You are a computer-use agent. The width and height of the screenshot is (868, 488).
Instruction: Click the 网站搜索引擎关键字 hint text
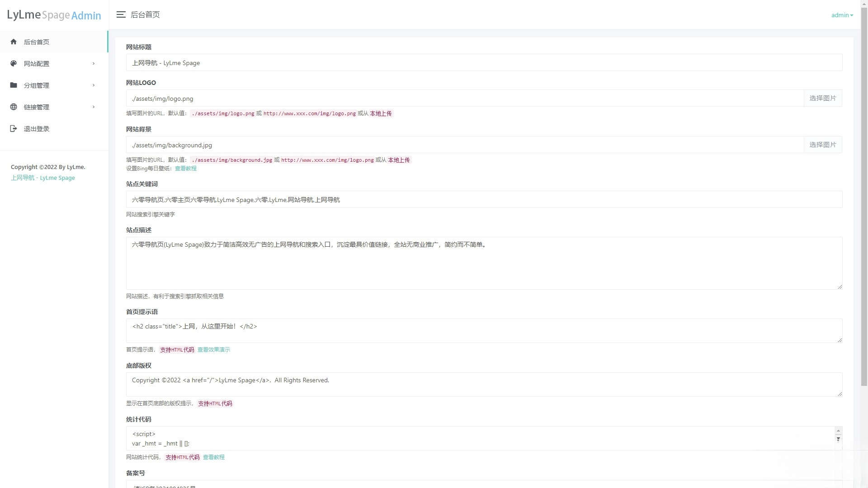click(x=151, y=215)
